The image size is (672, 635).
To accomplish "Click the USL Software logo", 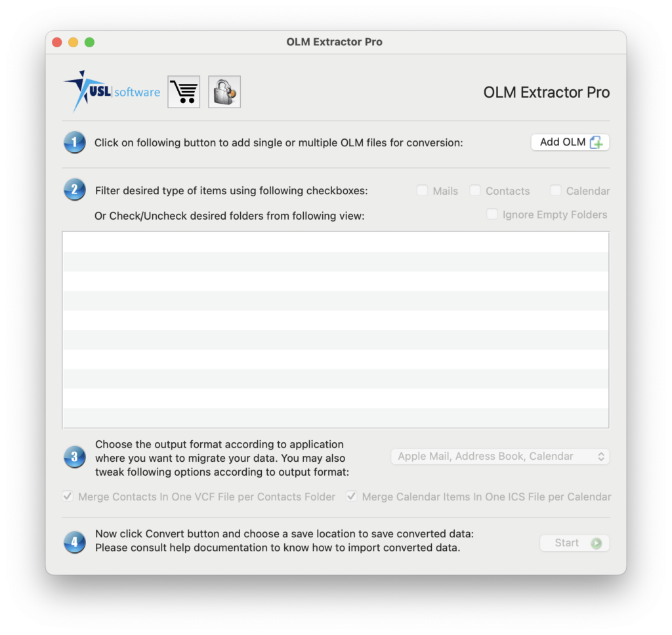I will [112, 92].
